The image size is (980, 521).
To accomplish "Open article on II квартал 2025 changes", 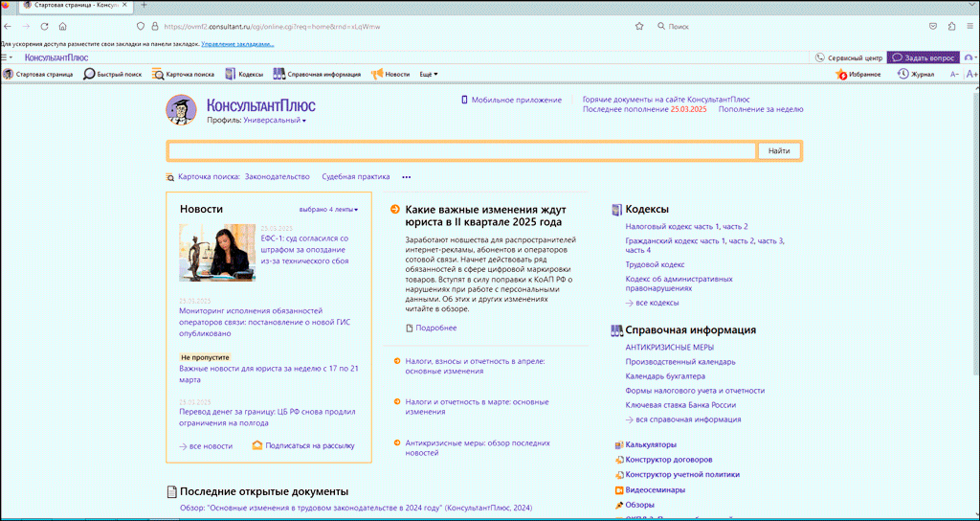I will click(x=485, y=215).
